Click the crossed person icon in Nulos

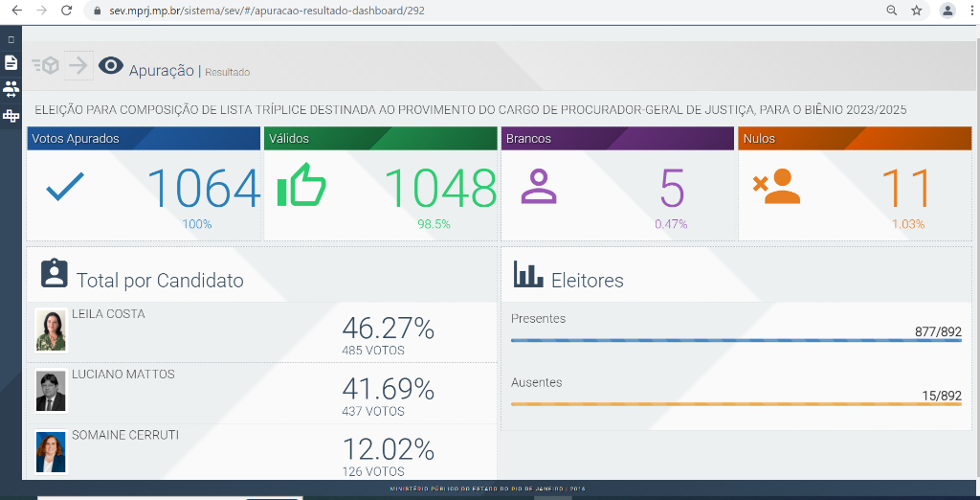(776, 186)
